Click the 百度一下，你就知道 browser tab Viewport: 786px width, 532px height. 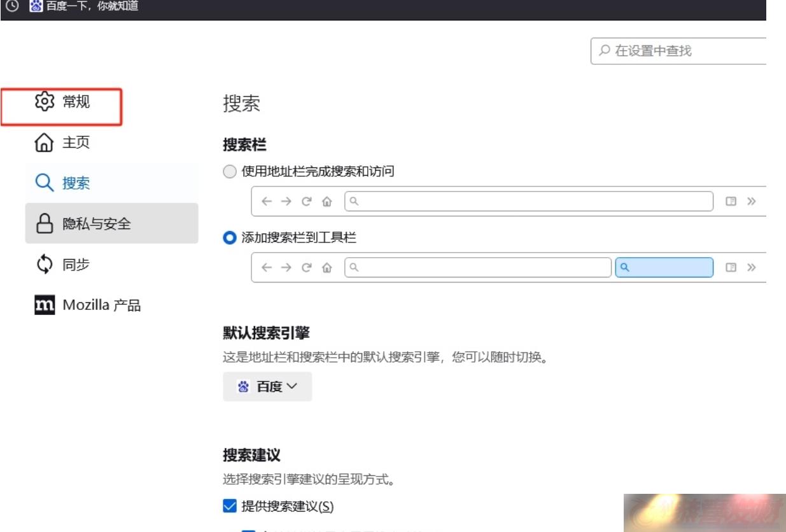click(x=83, y=7)
